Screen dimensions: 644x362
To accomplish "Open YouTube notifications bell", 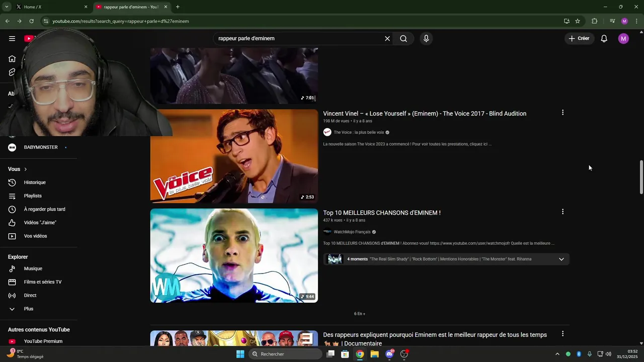I will point(604,38).
